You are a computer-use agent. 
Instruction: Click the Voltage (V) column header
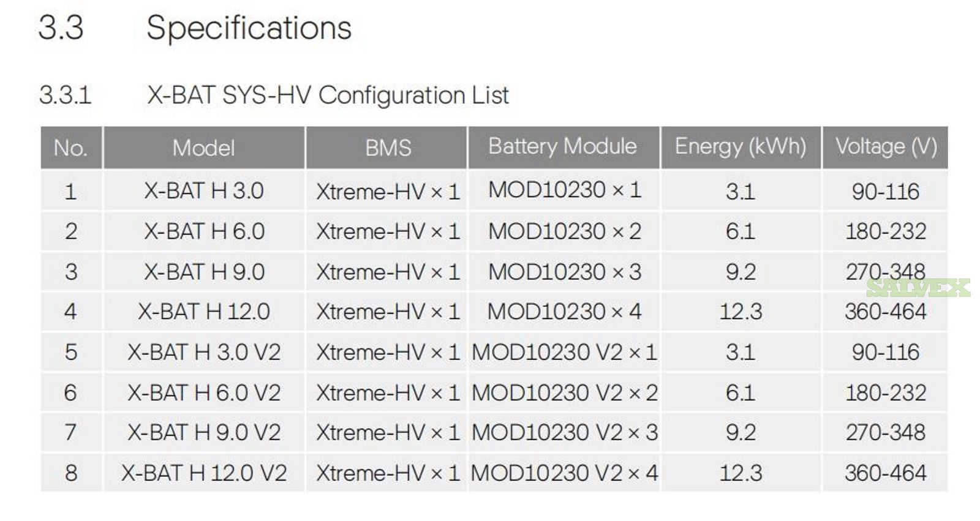point(886,147)
